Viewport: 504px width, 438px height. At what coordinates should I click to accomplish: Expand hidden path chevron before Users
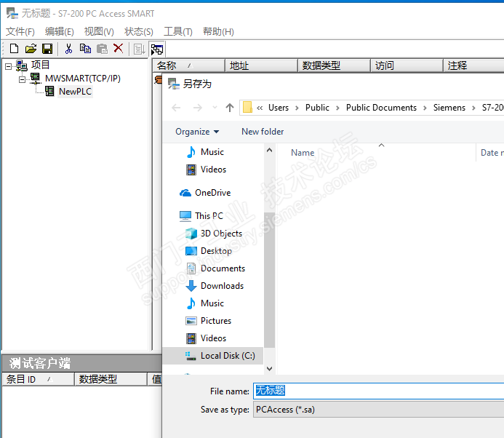(260, 108)
